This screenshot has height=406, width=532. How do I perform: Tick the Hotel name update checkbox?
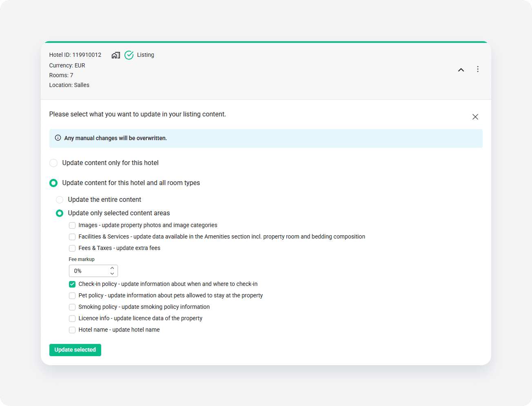click(72, 330)
